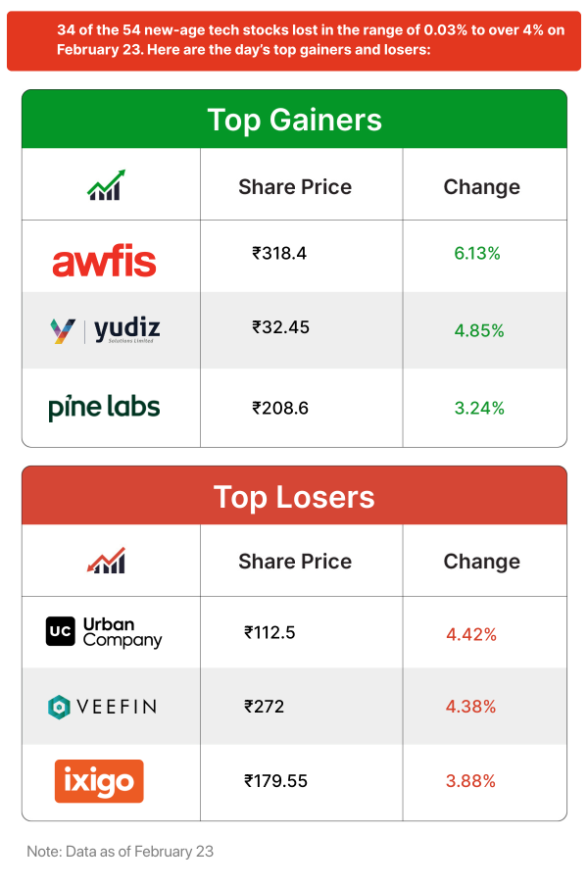Click the Veefin logo

(103, 706)
